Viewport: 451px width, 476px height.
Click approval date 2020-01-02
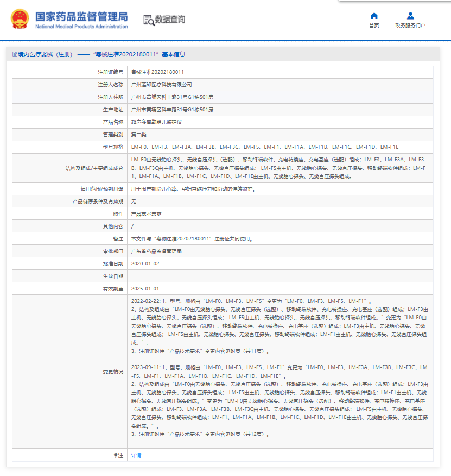145,264
